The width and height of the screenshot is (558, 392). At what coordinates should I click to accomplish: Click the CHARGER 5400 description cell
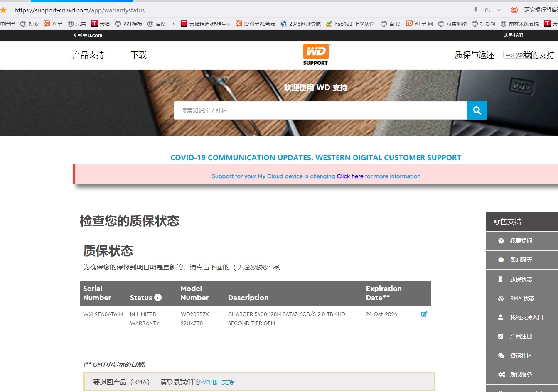click(x=287, y=318)
